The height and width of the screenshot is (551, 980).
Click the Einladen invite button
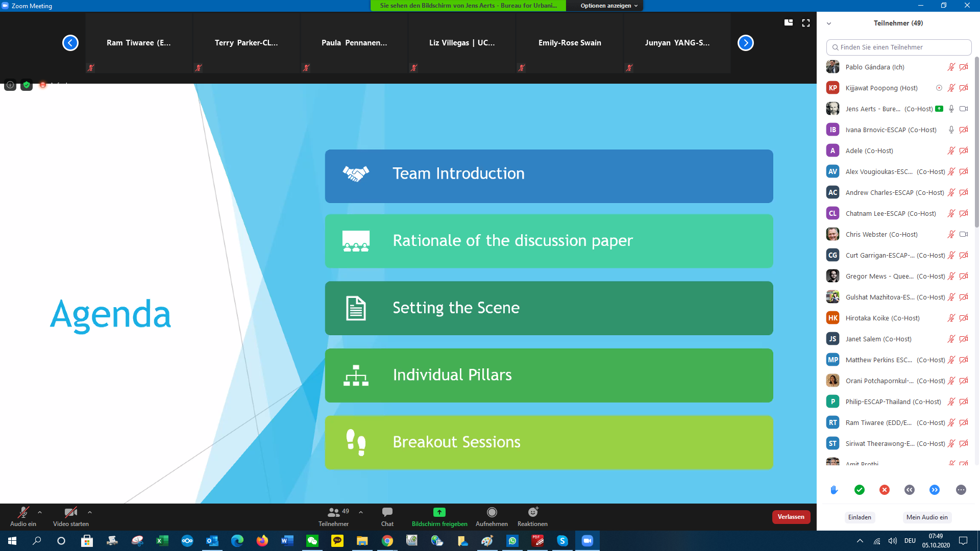coord(860,517)
